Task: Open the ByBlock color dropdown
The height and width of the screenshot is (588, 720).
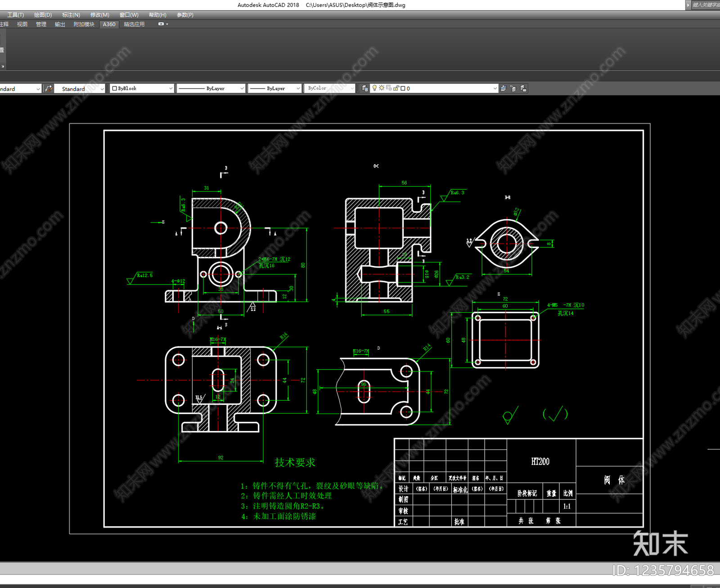Action: coord(142,89)
